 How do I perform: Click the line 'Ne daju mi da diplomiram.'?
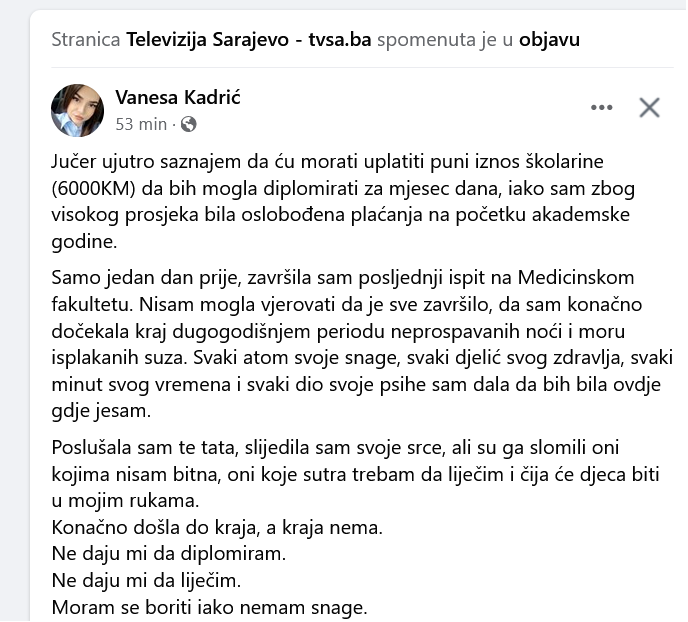coord(168,552)
